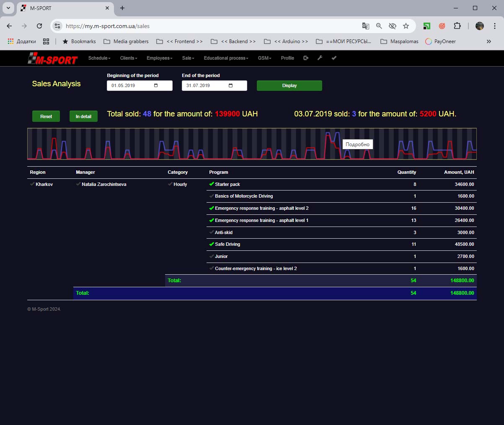504x425 pixels.
Task: Open the Google Translate icon in the address bar
Action: click(366, 26)
